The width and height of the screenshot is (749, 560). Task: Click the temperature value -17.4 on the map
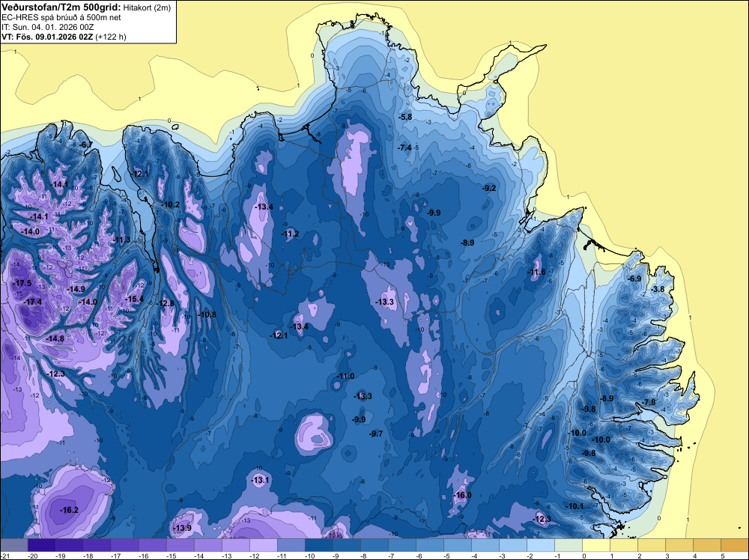32,302
